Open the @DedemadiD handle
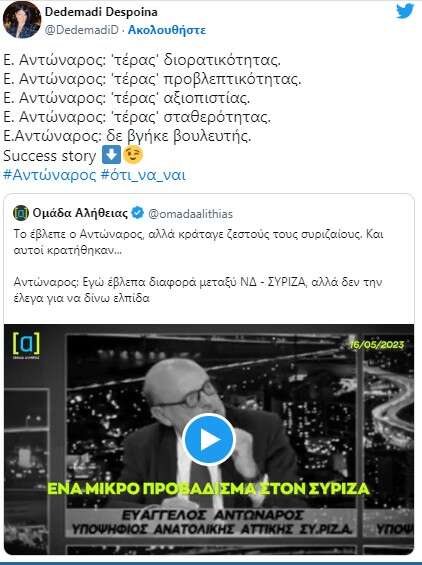Viewport: 422px width, 565px height. (81, 30)
